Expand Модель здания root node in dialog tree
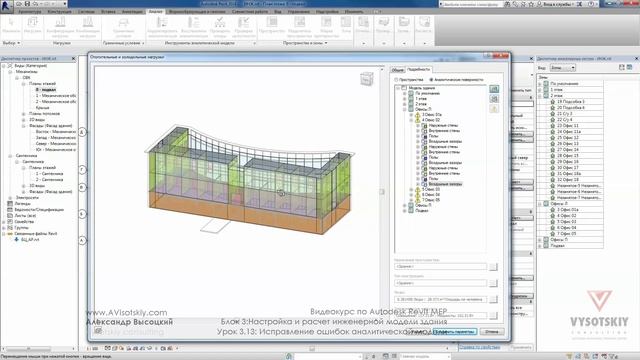Image resolution: width=640 pixels, height=360 pixels. [x=398, y=88]
